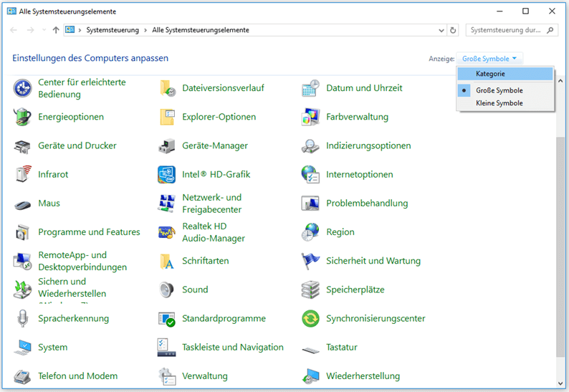Open the Energieoptionen battery icon
The height and width of the screenshot is (392, 569).
pyautogui.click(x=23, y=117)
